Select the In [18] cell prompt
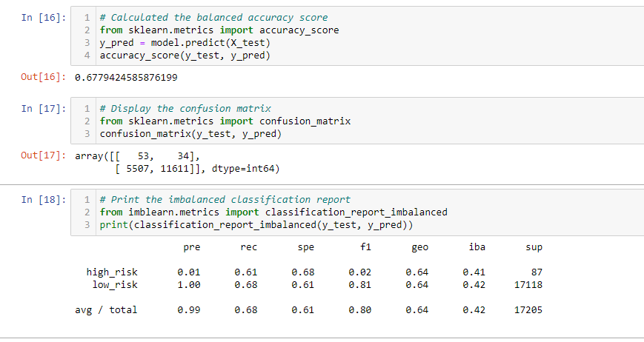The width and height of the screenshot is (644, 342). [44, 200]
